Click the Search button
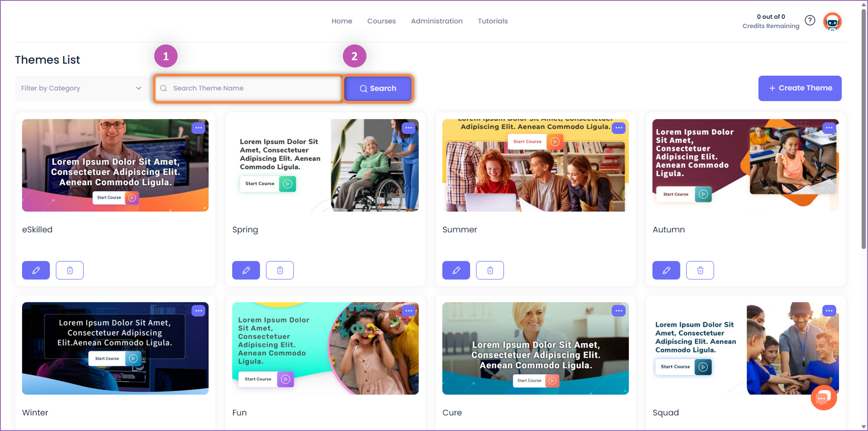868x431 pixels. click(x=378, y=88)
